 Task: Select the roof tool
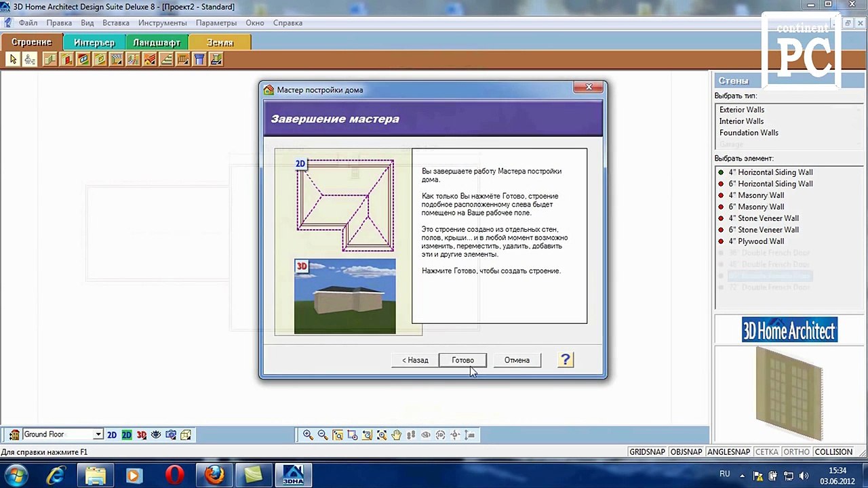(150, 60)
